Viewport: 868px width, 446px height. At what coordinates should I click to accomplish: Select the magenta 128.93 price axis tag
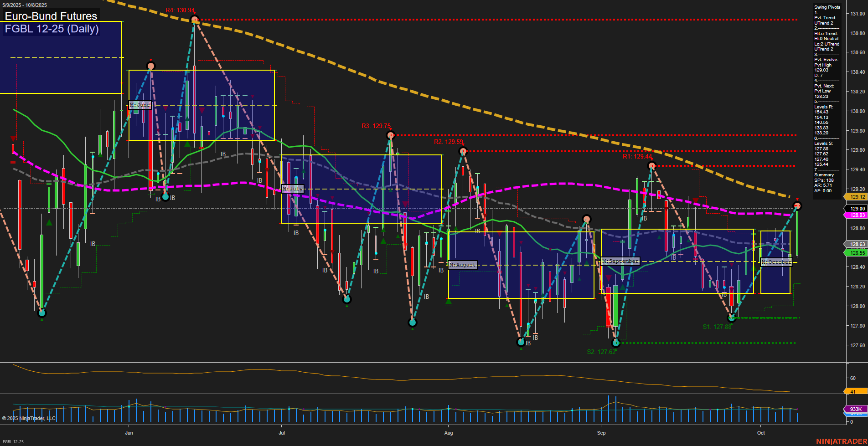click(856, 215)
